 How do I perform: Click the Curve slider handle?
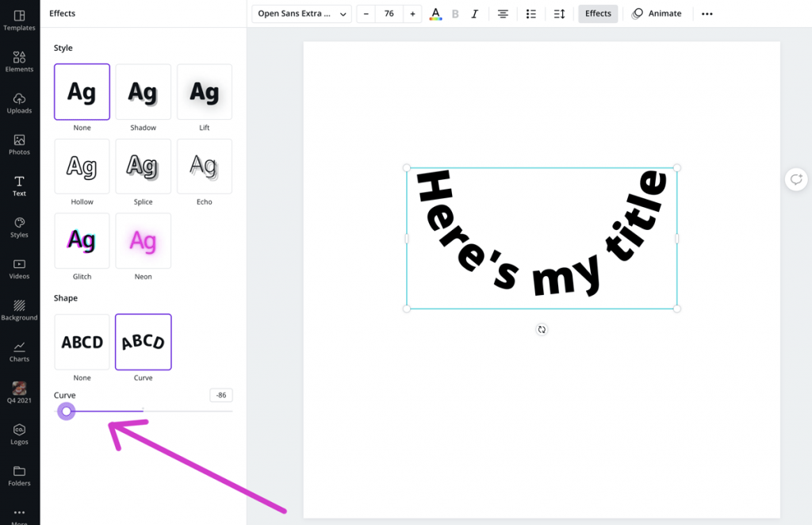tap(67, 411)
